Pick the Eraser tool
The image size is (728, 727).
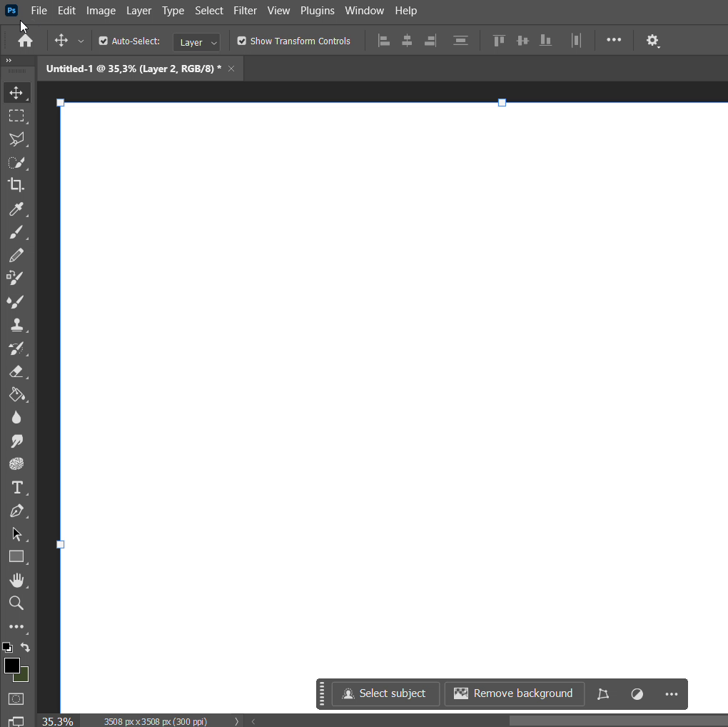pyautogui.click(x=16, y=371)
